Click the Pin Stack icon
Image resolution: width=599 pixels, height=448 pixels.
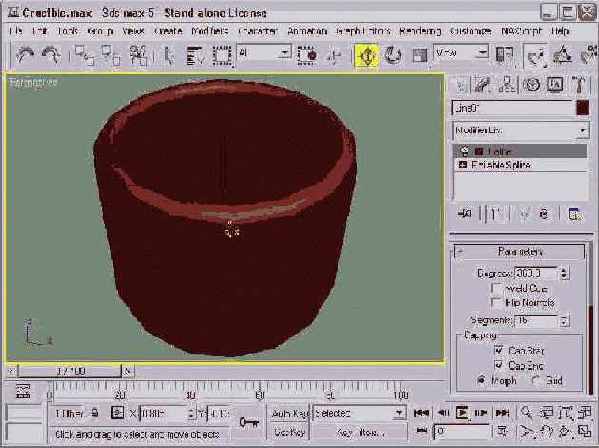click(x=464, y=214)
